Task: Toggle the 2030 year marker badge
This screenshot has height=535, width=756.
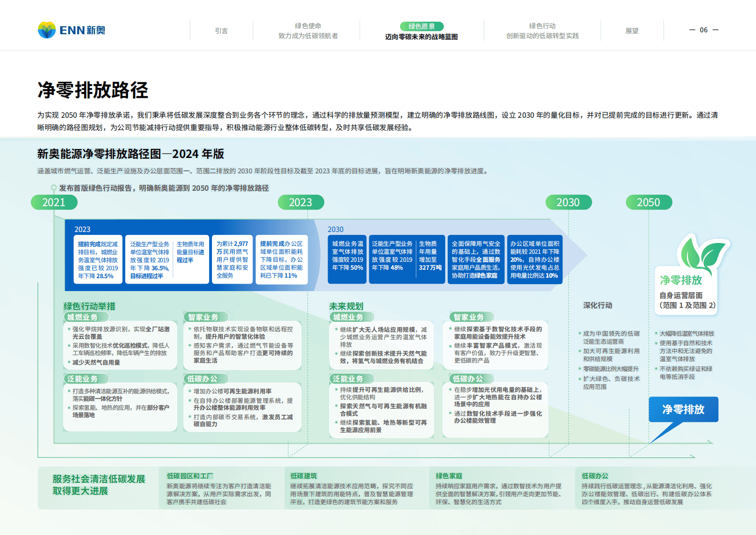Action: (x=568, y=202)
